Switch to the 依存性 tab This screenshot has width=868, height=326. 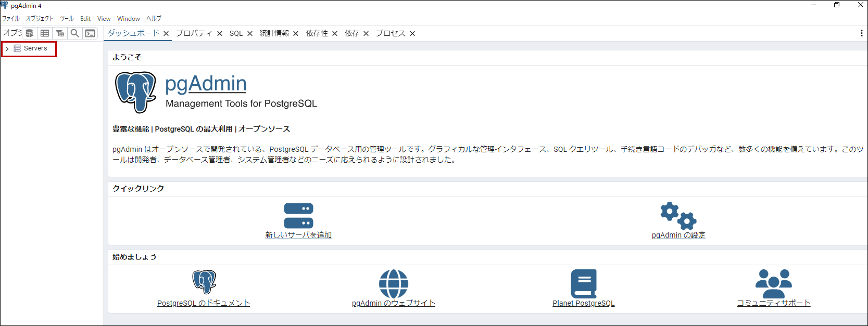[x=317, y=33]
